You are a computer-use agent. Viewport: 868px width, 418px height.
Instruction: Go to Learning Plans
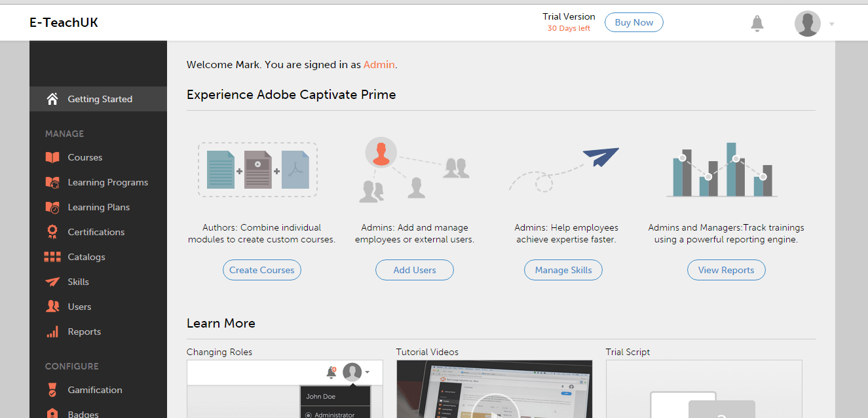click(98, 207)
